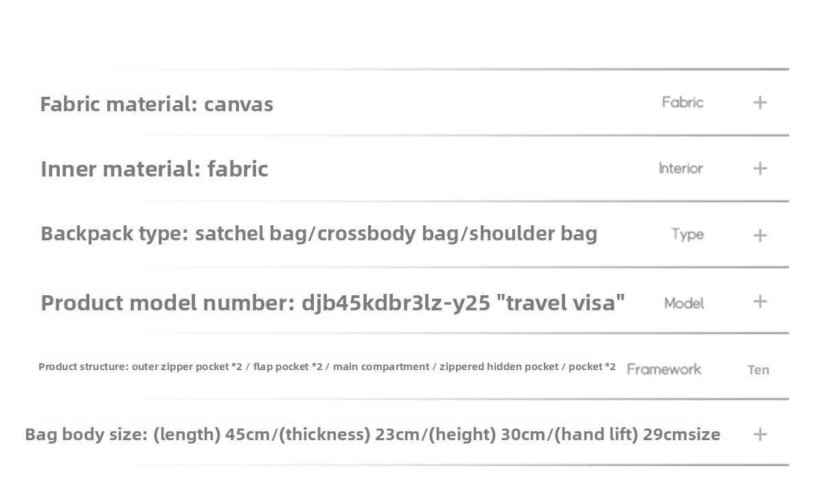
Task: Expand the Model row plus icon
Action: point(759,301)
